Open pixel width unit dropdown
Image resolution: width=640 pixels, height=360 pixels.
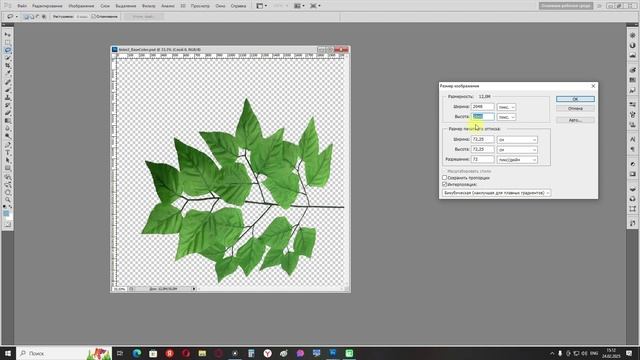pyautogui.click(x=506, y=107)
